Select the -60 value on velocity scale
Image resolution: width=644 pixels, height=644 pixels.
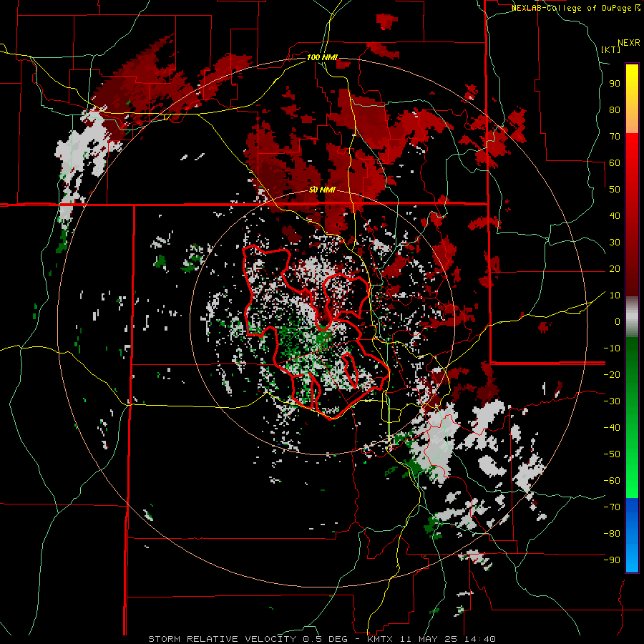pyautogui.click(x=612, y=481)
